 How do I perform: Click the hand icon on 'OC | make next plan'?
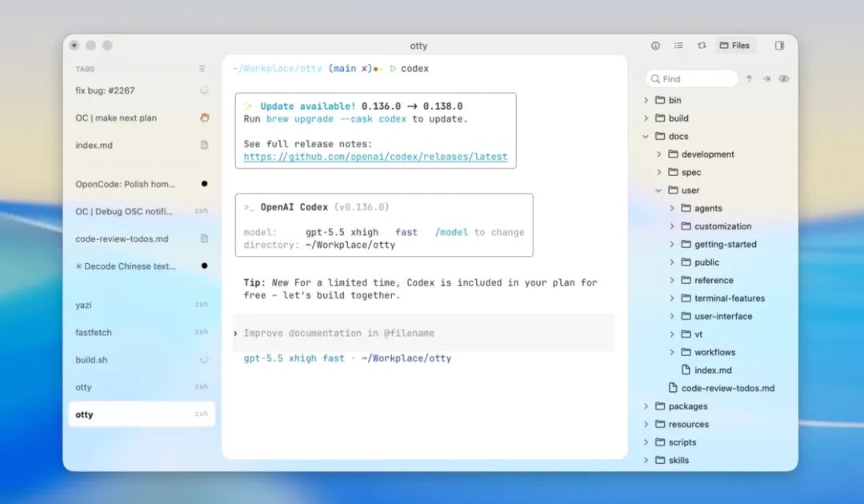(x=205, y=118)
